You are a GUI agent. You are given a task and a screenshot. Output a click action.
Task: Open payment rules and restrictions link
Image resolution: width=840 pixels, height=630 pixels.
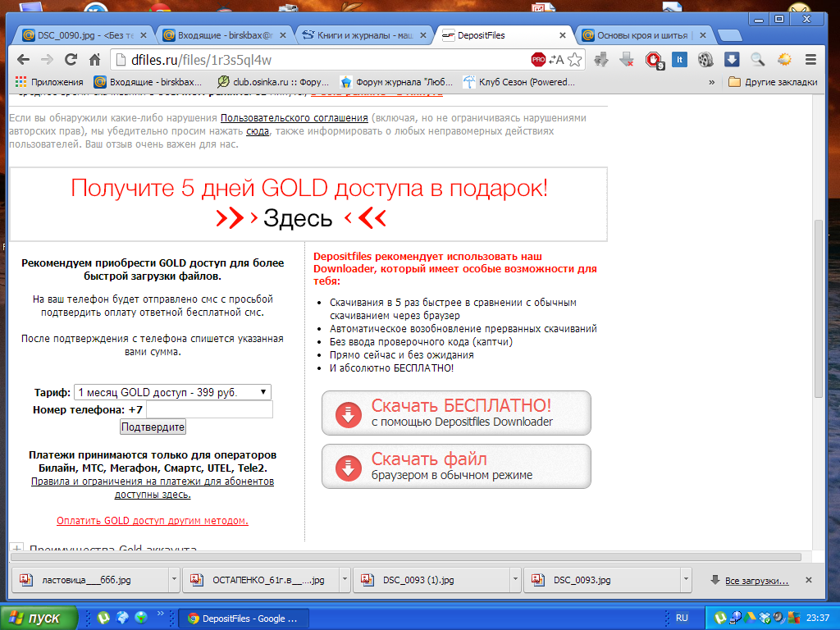click(x=152, y=487)
